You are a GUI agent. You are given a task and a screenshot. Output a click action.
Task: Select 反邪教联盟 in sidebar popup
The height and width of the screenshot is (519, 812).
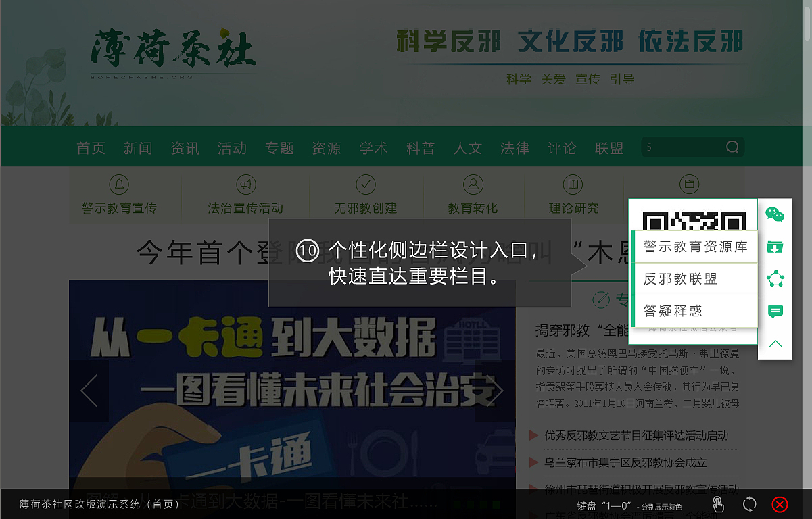pyautogui.click(x=695, y=278)
